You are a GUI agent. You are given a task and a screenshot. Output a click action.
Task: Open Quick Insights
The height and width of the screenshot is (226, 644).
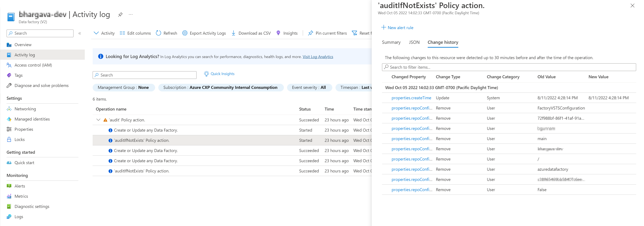coord(219,74)
